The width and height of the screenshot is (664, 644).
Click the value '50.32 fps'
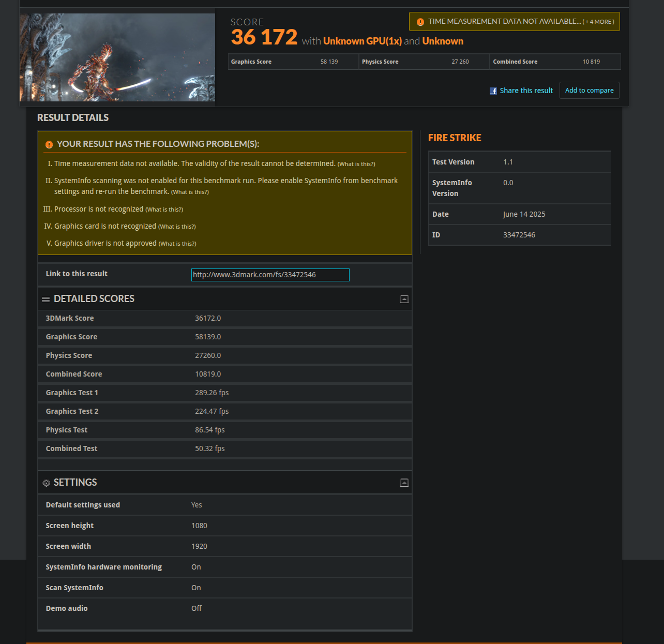tap(210, 448)
